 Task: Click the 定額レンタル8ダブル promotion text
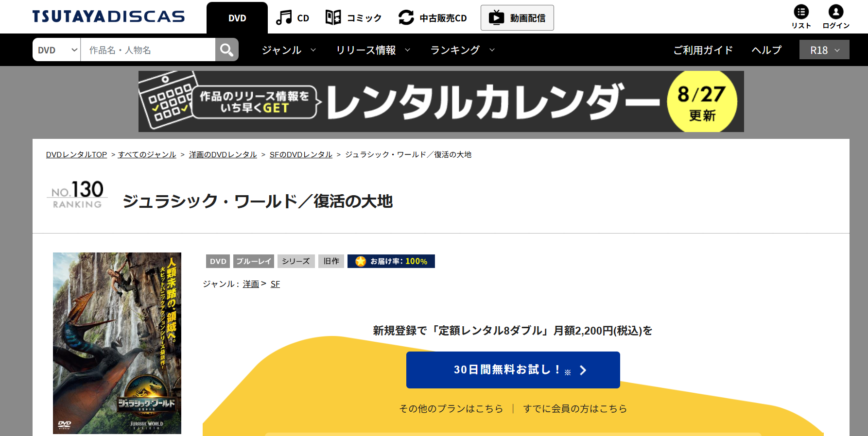[513, 331]
